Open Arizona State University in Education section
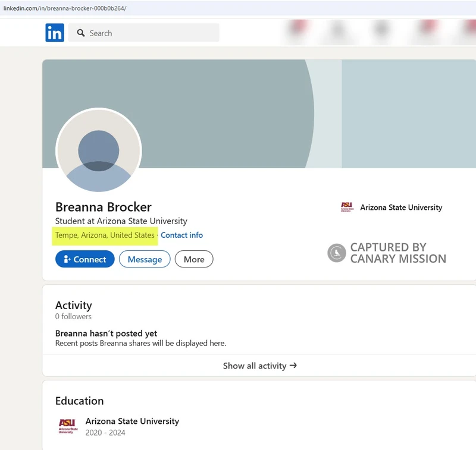 coord(132,421)
